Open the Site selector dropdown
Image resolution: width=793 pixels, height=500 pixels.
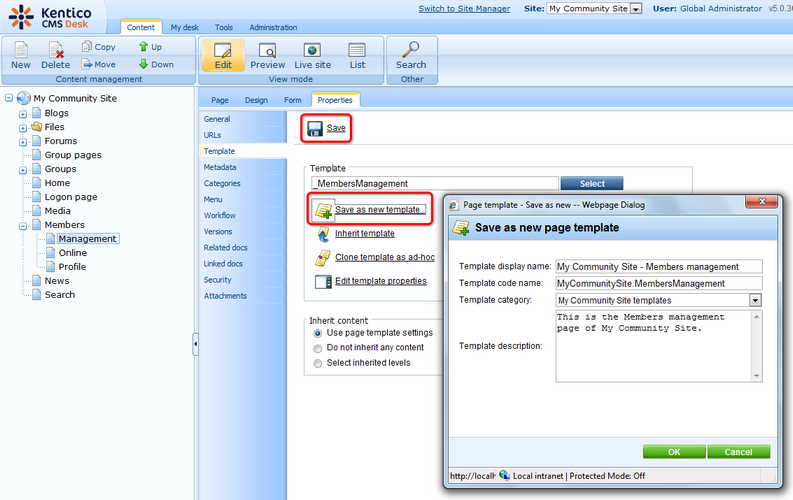tap(636, 9)
